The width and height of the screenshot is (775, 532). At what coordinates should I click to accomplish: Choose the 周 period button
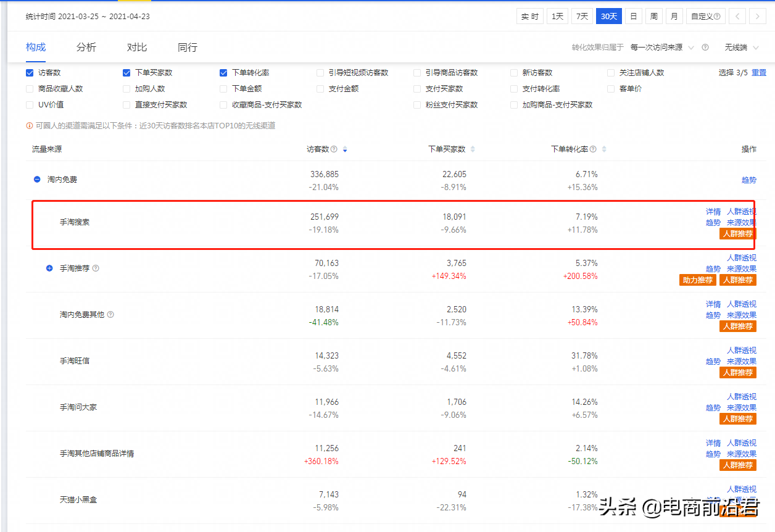(654, 17)
